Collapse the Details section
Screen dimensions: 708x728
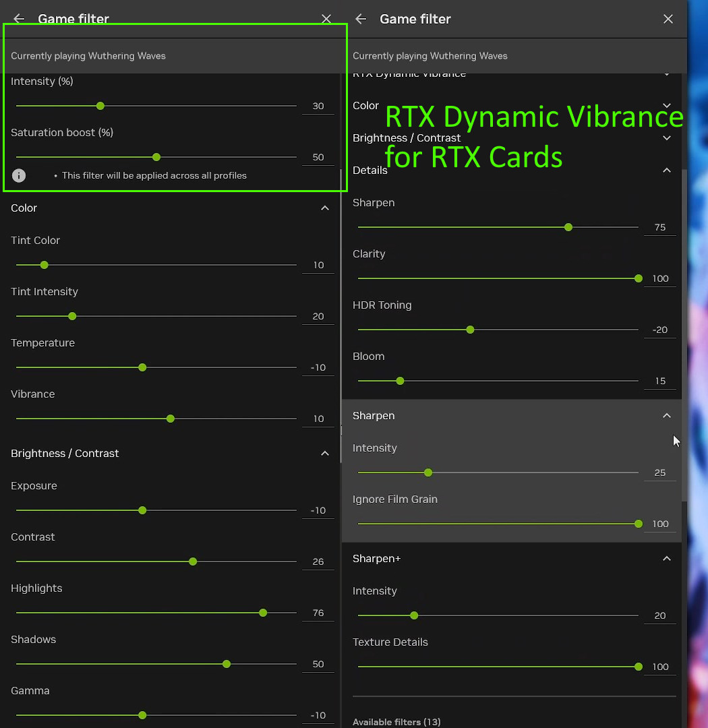click(x=667, y=171)
